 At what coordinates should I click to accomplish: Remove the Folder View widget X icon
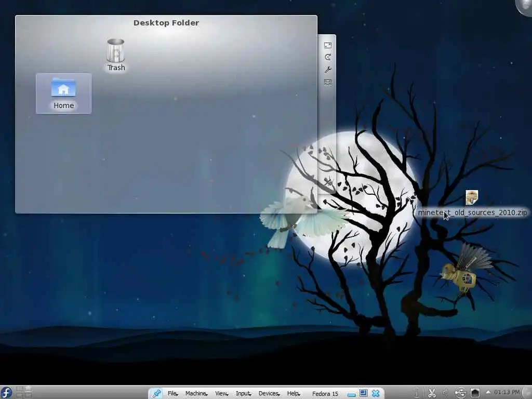point(328,182)
